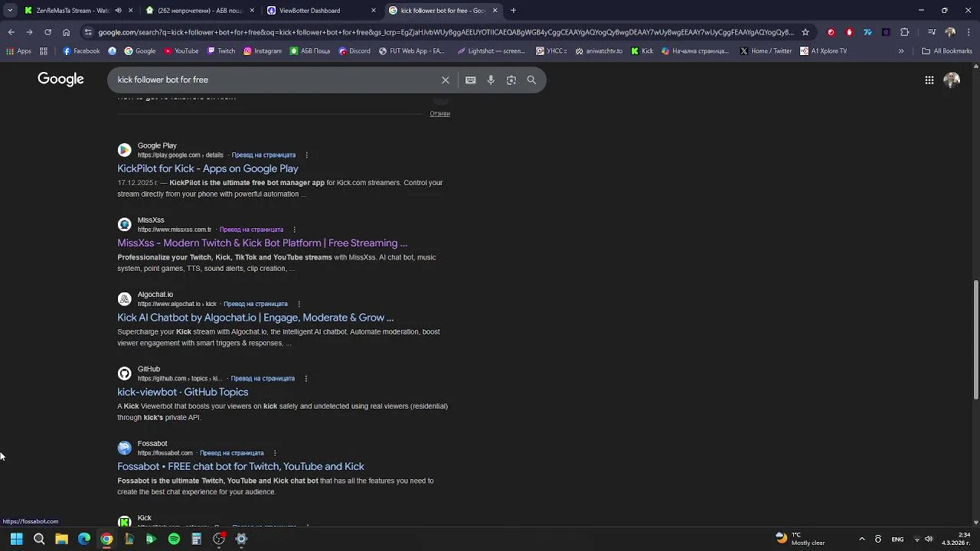
Task: Translate the Google Play result page
Action: pos(263,155)
